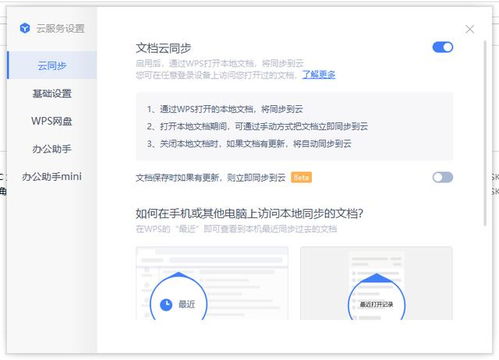Open the 了解更多 link

[319, 75]
